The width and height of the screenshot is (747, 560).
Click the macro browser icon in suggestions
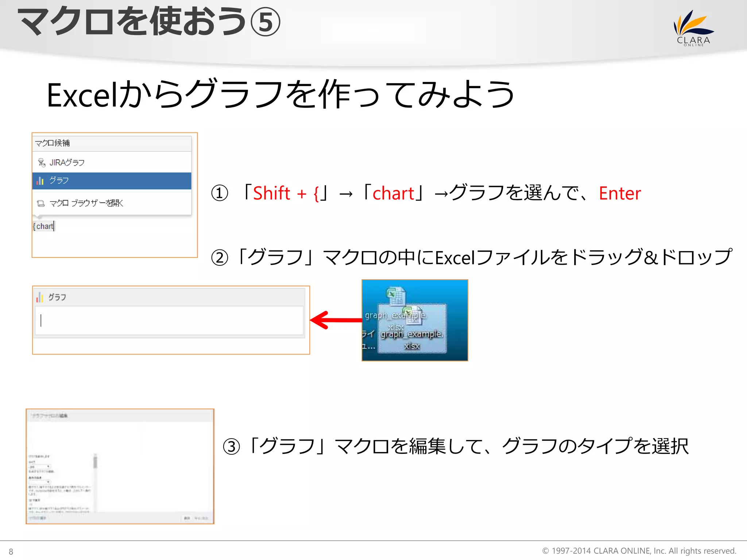(x=41, y=203)
